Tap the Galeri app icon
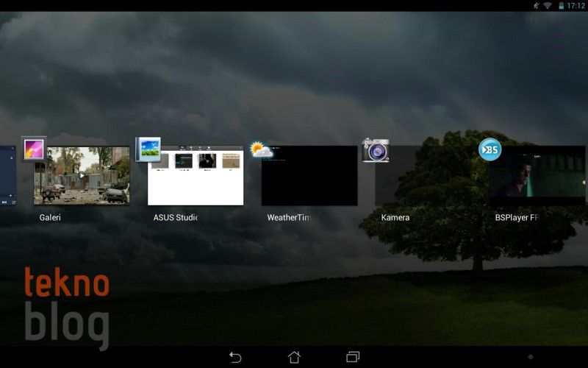The height and width of the screenshot is (368, 588). 34,149
